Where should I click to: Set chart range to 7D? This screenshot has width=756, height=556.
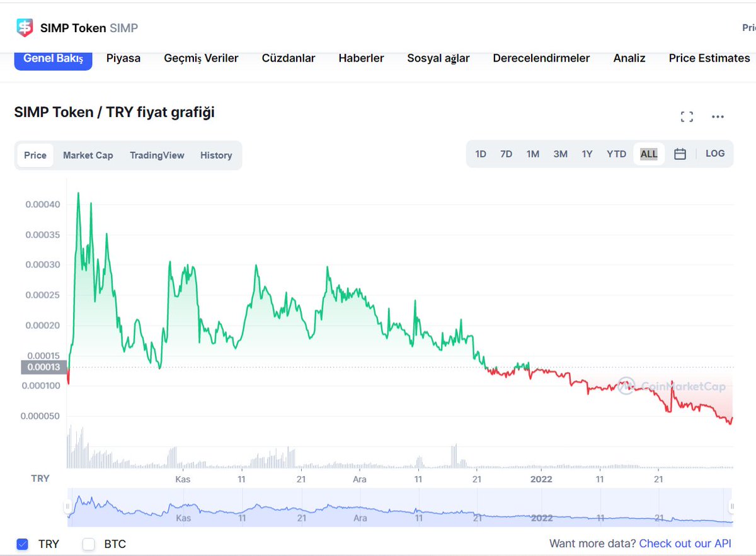tap(506, 154)
